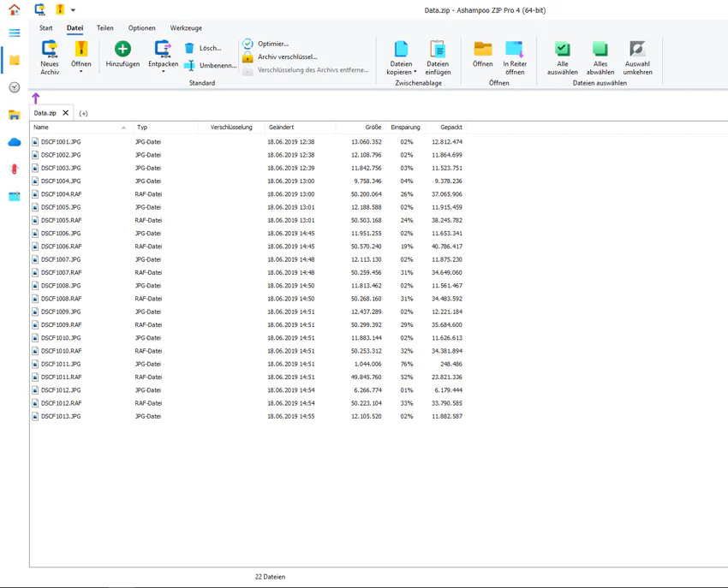Image resolution: width=728 pixels, height=588 pixels.
Task: Open the hamburger menu in the sidebar
Action: pyautogui.click(x=15, y=33)
